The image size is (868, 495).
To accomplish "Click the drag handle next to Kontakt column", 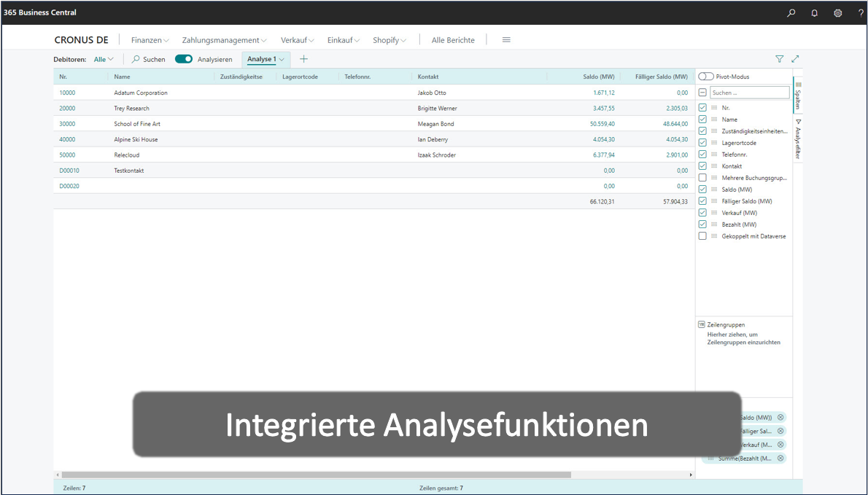I will coord(714,166).
